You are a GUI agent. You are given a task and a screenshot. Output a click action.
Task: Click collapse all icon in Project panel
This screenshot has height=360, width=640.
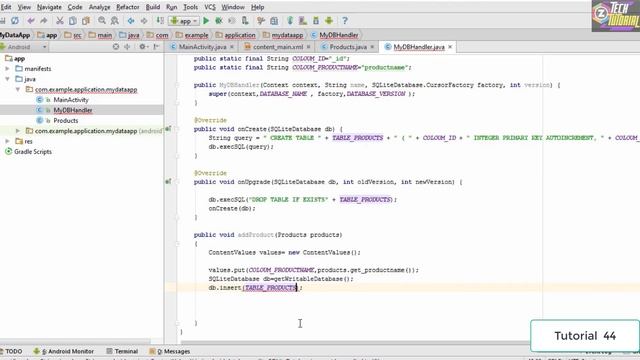coord(127,47)
